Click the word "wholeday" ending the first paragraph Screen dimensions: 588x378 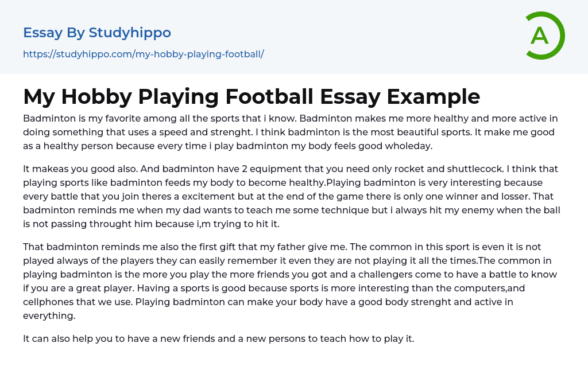[409, 146]
